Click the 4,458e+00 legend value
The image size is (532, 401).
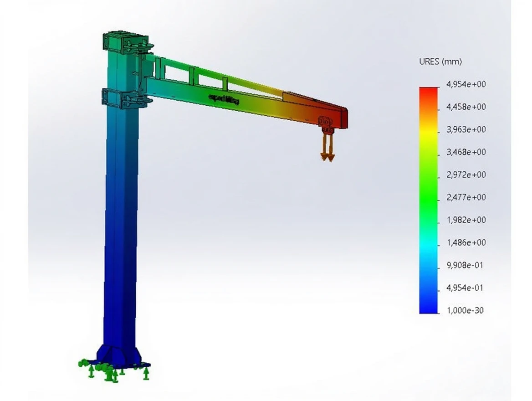(465, 107)
